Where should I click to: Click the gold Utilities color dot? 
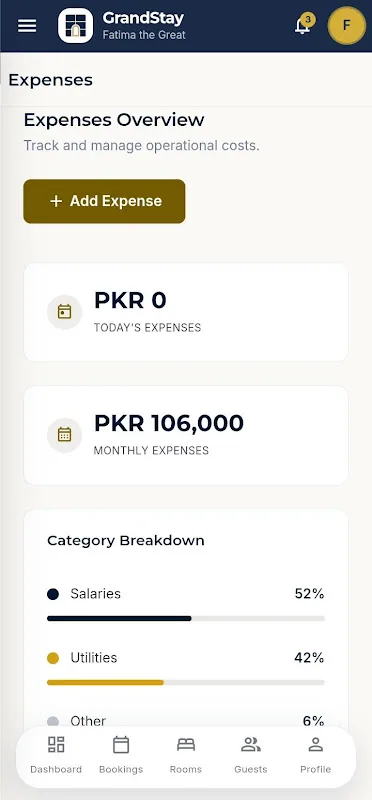pyautogui.click(x=53, y=658)
